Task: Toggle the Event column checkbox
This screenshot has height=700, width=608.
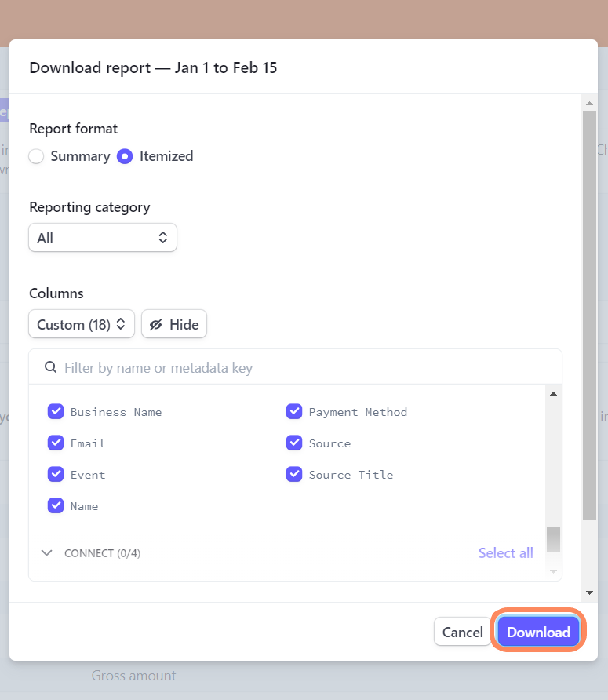Action: click(56, 475)
